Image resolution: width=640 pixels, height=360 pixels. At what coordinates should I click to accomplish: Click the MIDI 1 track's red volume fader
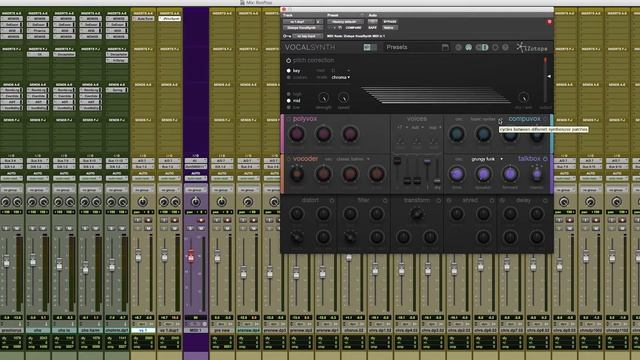(191, 256)
